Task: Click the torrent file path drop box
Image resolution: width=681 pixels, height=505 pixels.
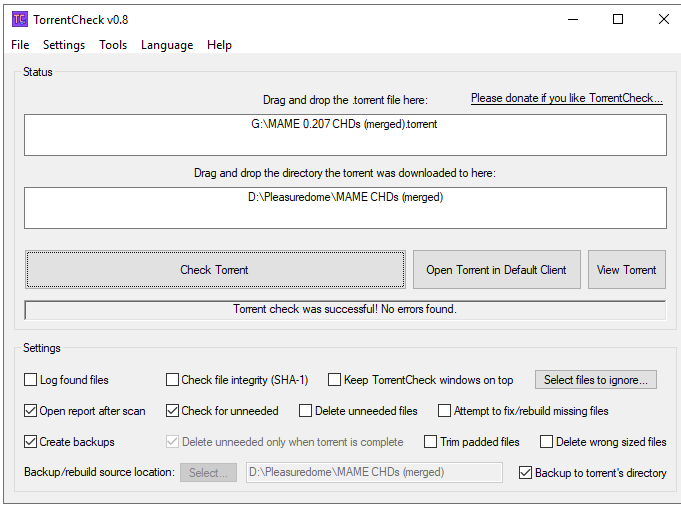Action: click(345, 135)
